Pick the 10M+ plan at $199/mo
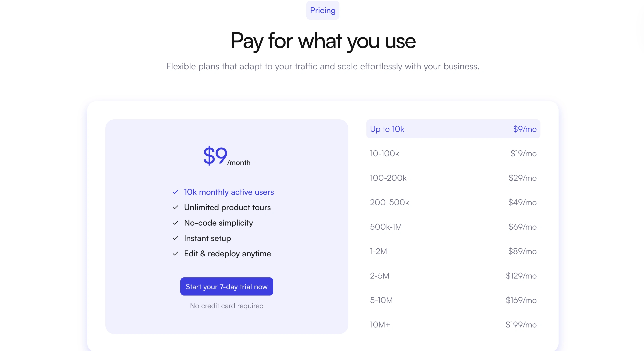644x351 pixels. click(453, 325)
